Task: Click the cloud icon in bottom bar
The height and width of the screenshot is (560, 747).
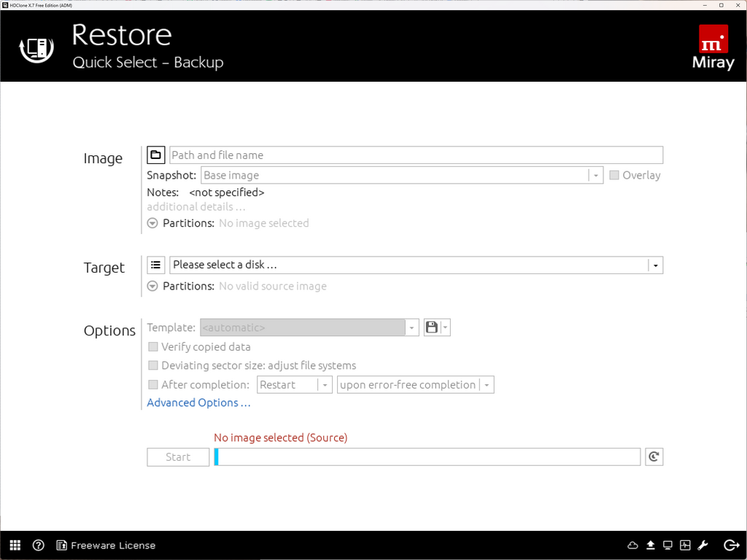Action: (632, 545)
